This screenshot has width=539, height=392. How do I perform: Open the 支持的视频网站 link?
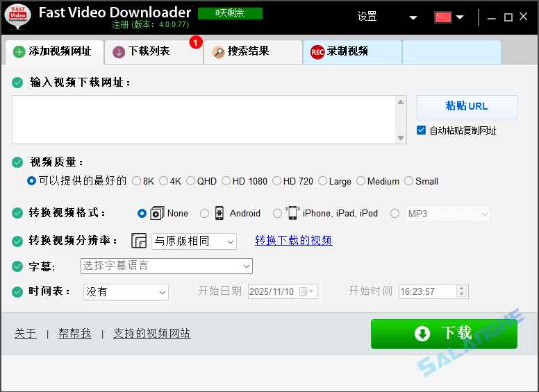click(152, 333)
